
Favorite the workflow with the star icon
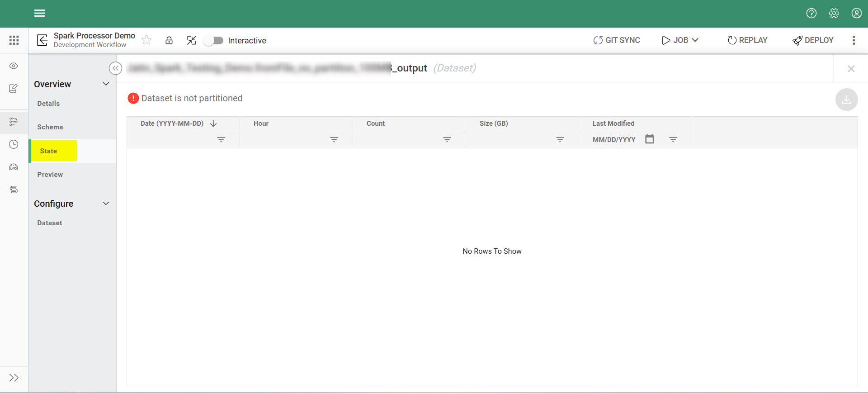click(x=146, y=40)
